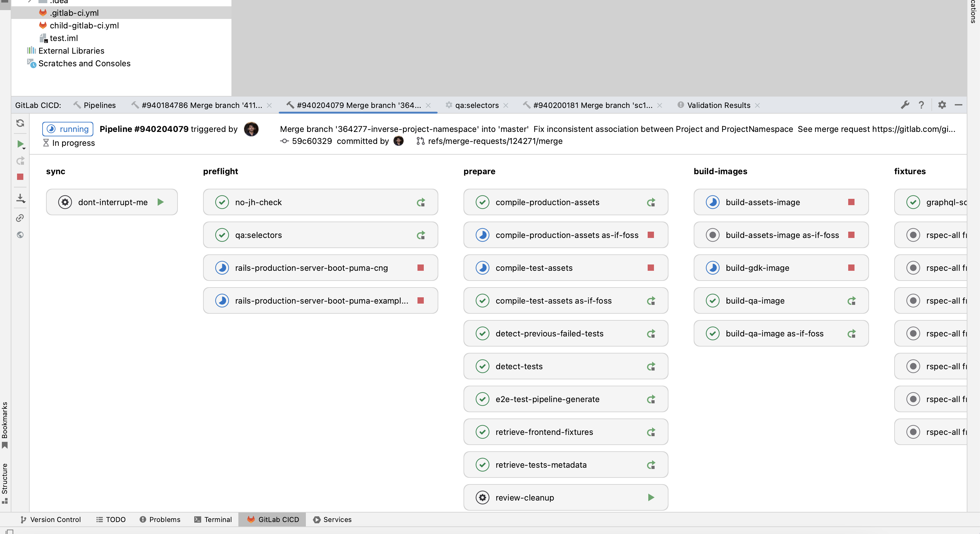Hide the GitLab CICD tool window
Screen dimensions: 980x534
click(959, 105)
